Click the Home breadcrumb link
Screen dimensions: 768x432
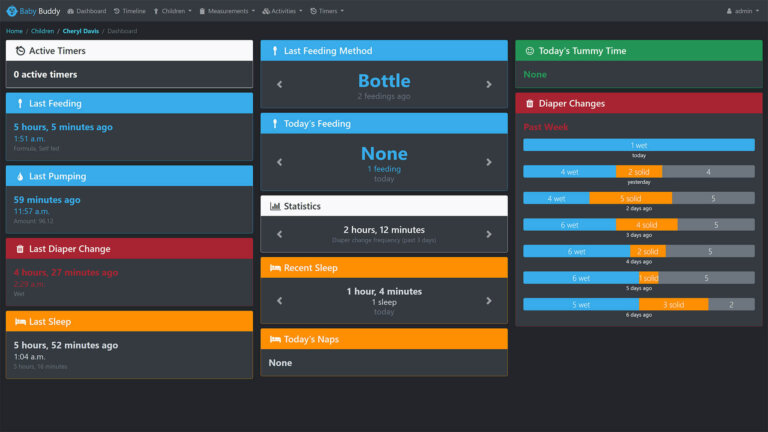(x=14, y=31)
